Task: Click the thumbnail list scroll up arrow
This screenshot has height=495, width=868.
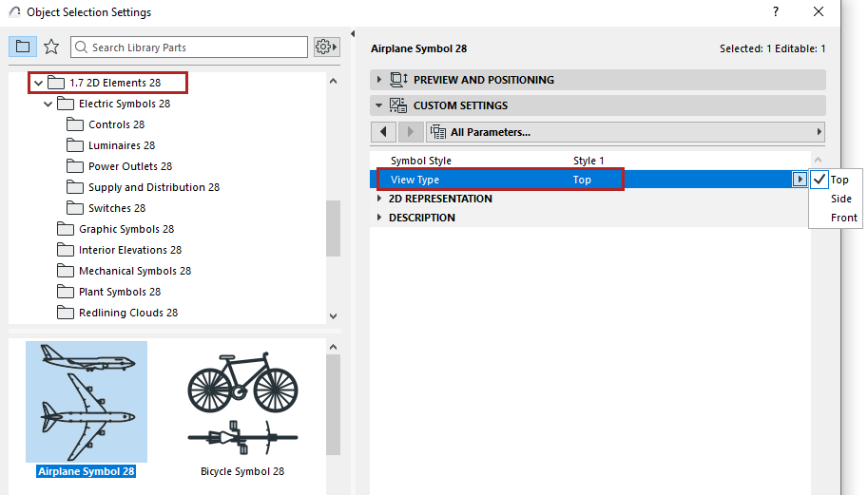Action: point(334,348)
